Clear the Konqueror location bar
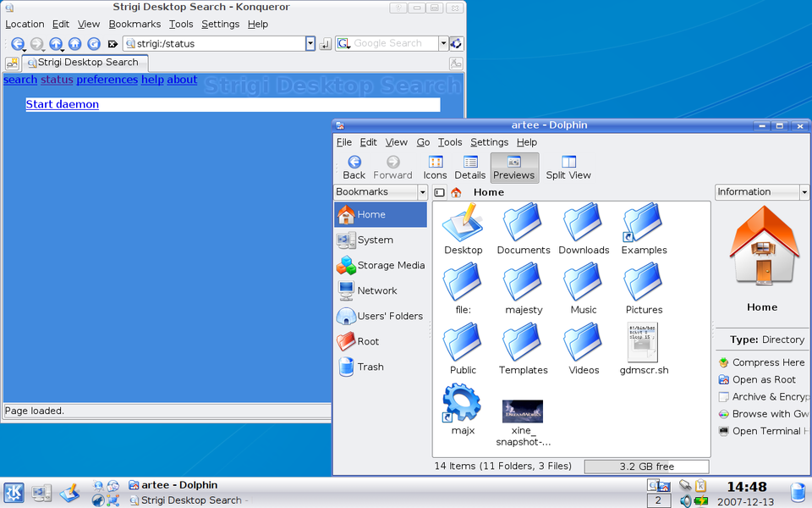Screen dimensions: 812x508 [x=112, y=44]
